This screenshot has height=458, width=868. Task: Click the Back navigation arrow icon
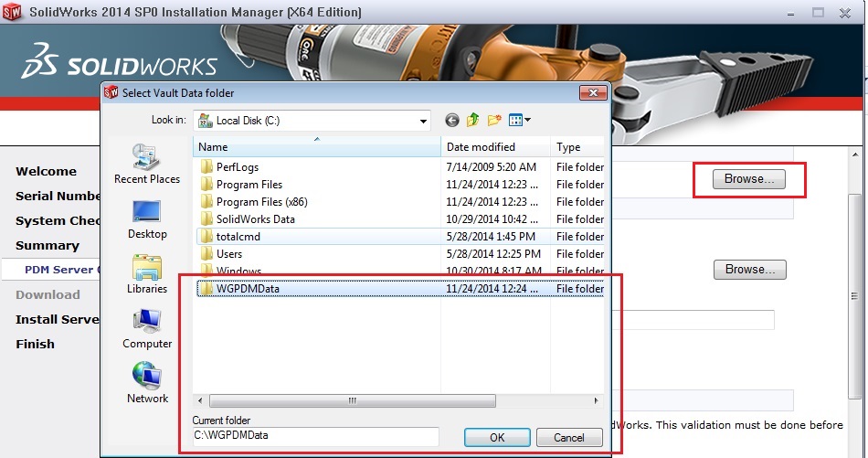(x=451, y=121)
